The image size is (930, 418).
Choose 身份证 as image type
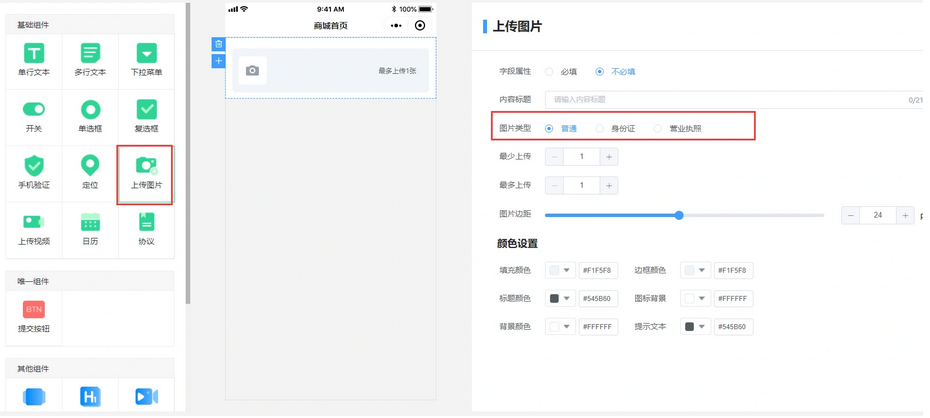[600, 129]
